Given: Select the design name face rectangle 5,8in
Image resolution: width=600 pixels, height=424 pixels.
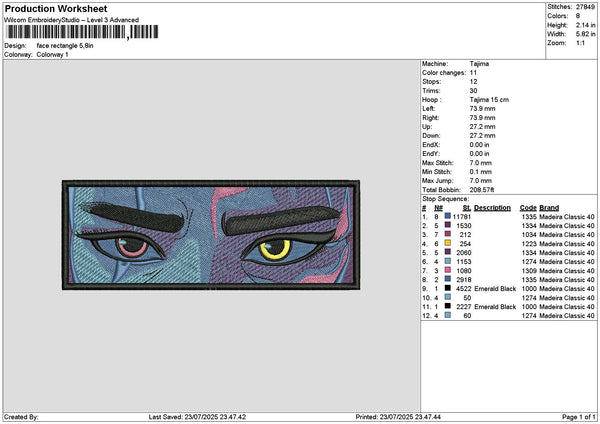Looking at the screenshot, I should tap(72, 46).
